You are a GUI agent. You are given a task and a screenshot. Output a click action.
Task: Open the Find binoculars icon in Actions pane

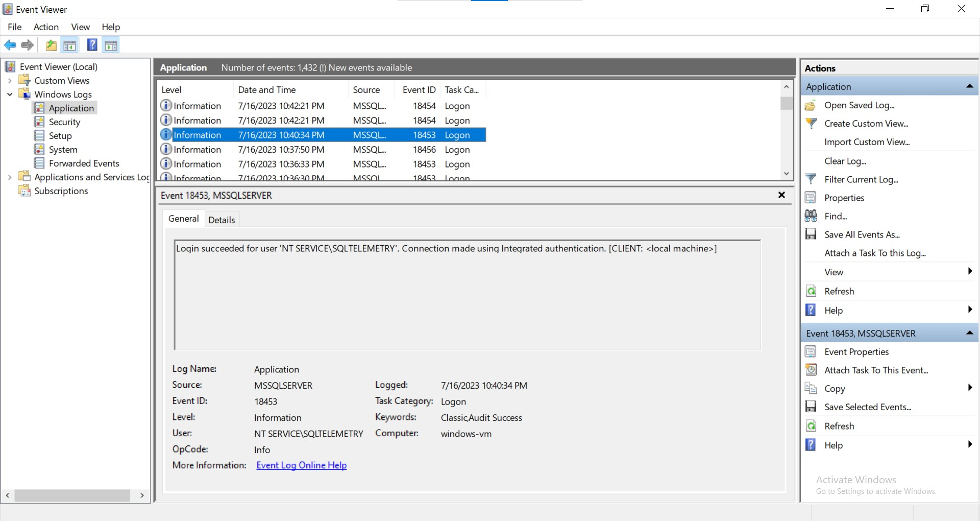812,216
